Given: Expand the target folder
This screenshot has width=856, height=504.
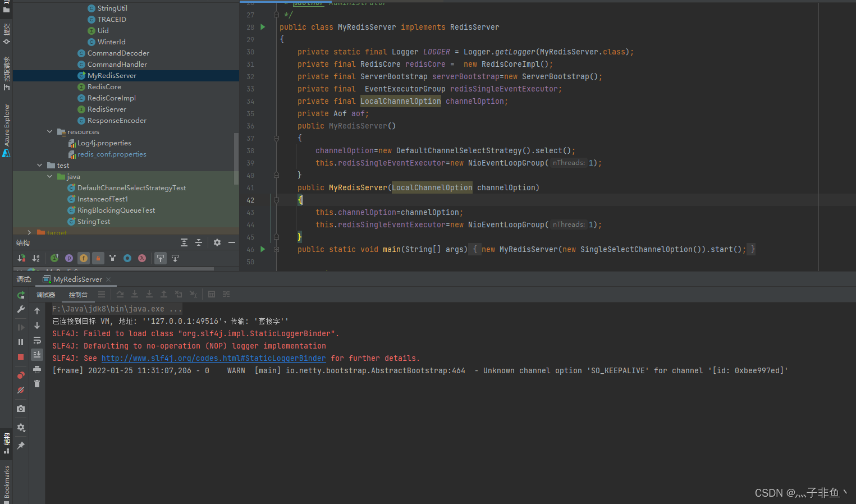Looking at the screenshot, I should 30,232.
